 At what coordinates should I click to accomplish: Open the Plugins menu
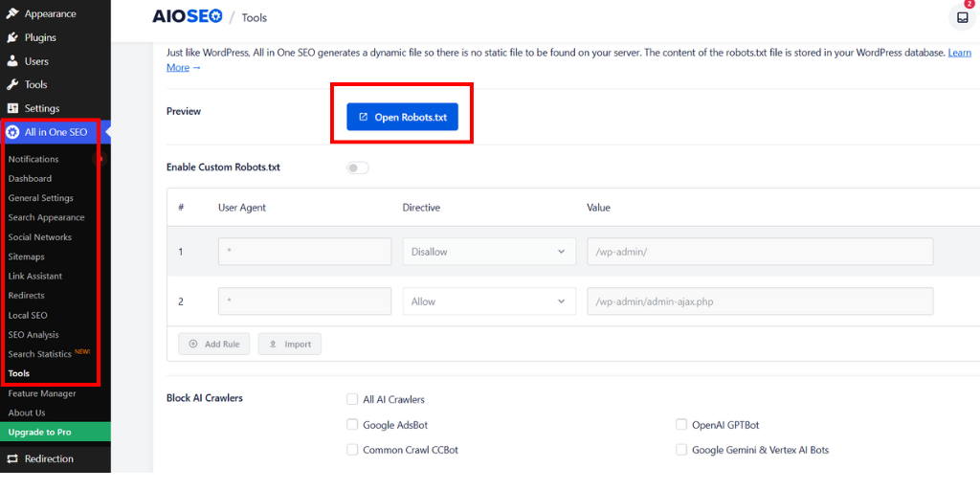point(40,37)
